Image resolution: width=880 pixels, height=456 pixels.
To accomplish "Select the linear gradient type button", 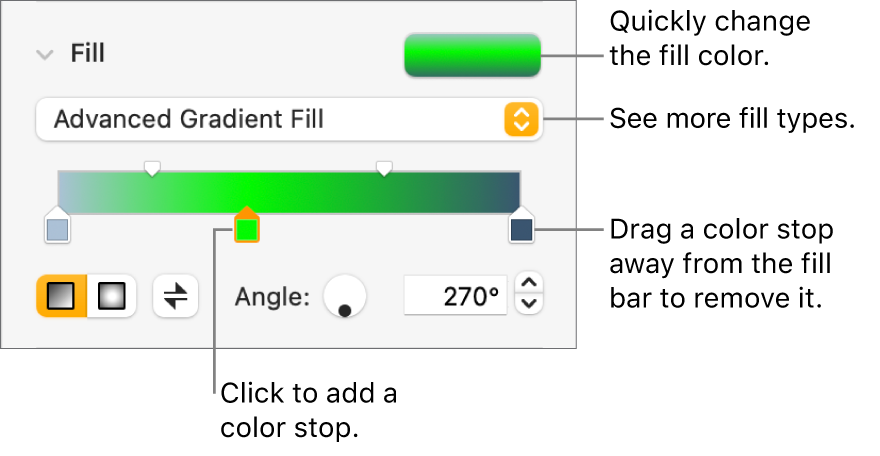I will [61, 297].
